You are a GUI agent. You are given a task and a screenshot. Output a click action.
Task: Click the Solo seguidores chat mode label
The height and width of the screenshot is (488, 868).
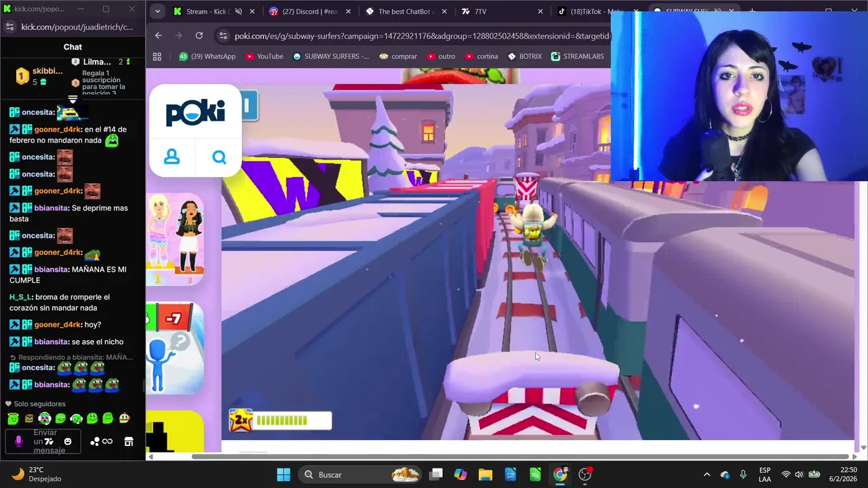[39, 404]
